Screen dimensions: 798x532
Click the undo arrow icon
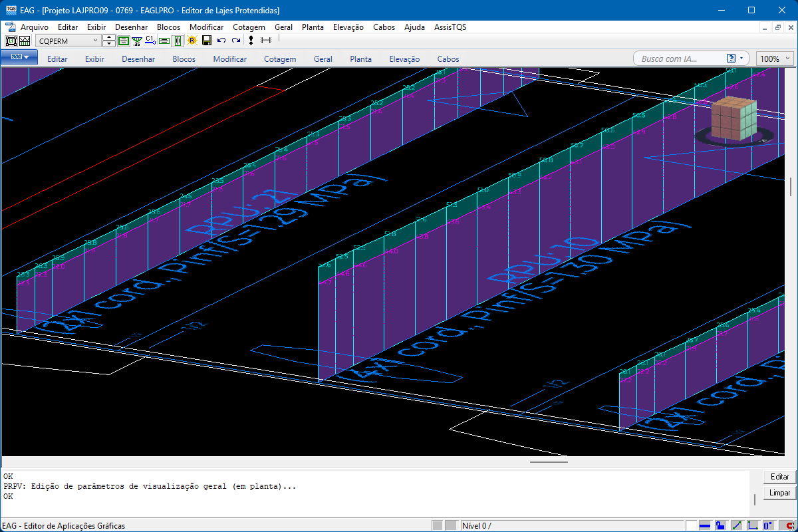tap(221, 41)
